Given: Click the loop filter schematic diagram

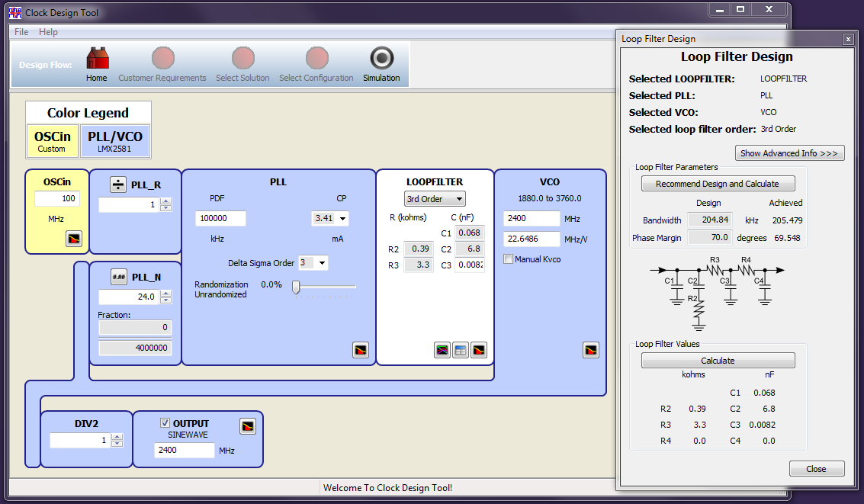Looking at the screenshot, I should pos(717,293).
